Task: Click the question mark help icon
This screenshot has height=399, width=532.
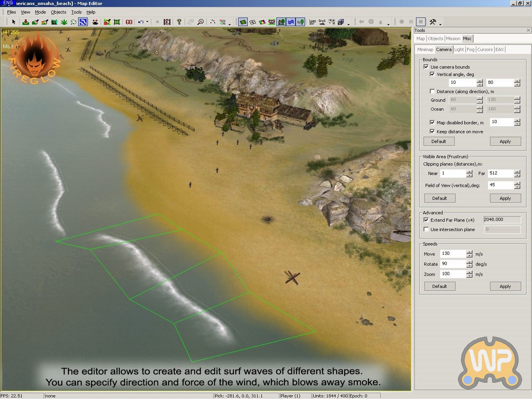Action: (179, 22)
